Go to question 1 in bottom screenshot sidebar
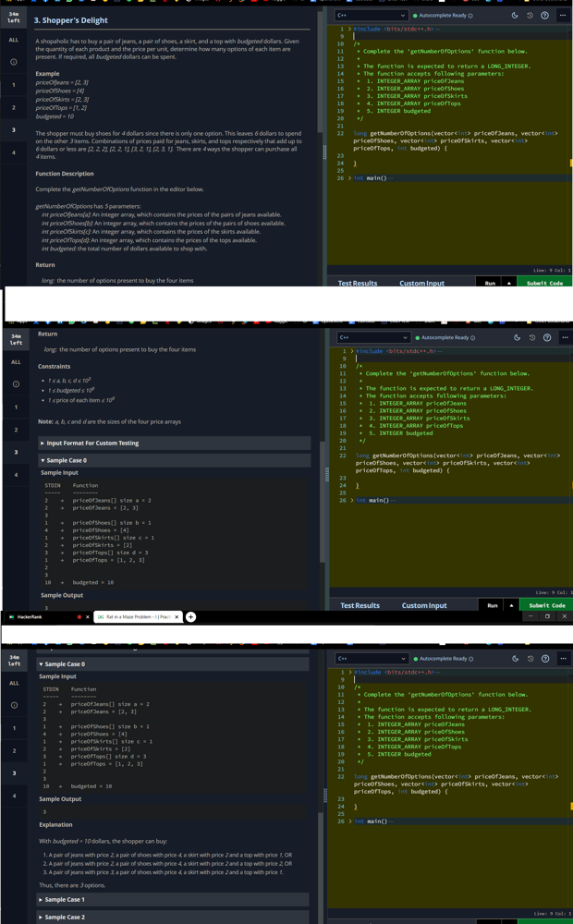 coord(13,728)
